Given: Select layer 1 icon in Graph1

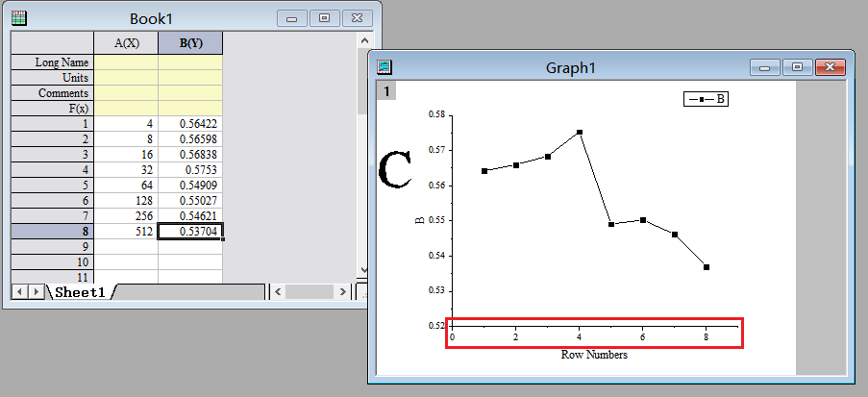Looking at the screenshot, I should (386, 90).
